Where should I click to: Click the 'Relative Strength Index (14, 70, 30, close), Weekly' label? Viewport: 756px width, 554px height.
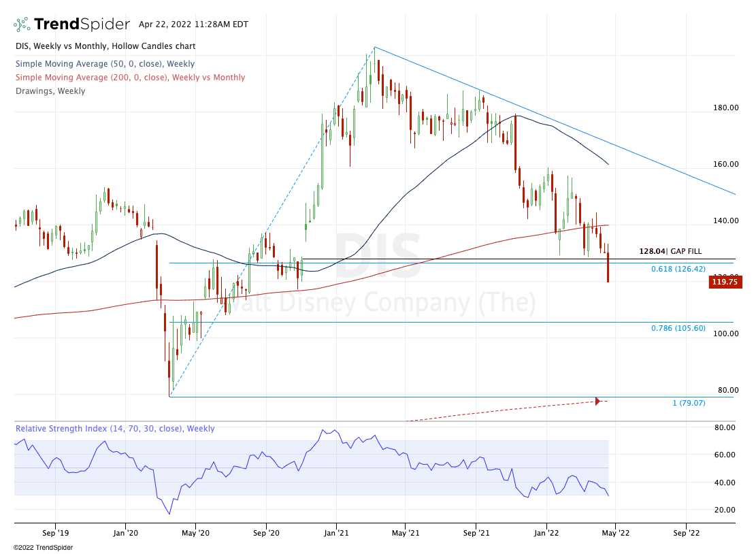(115, 429)
